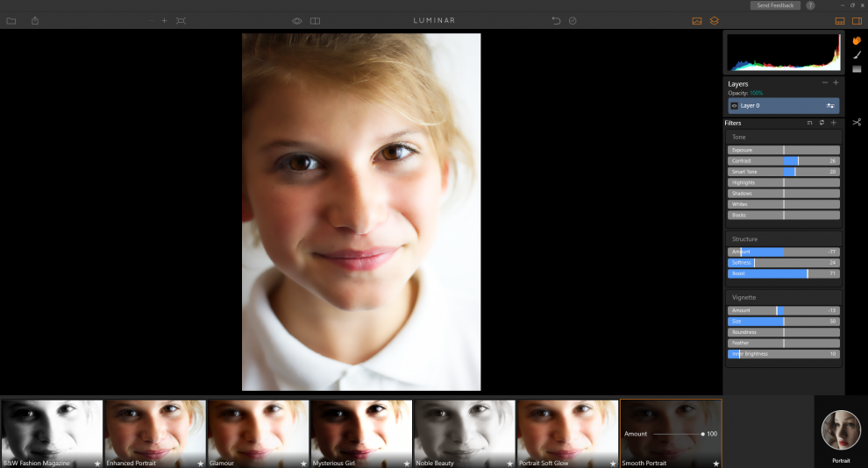Viewport: 868px width, 468px height.
Task: Collapse the Tone filter header
Action: pos(783,137)
